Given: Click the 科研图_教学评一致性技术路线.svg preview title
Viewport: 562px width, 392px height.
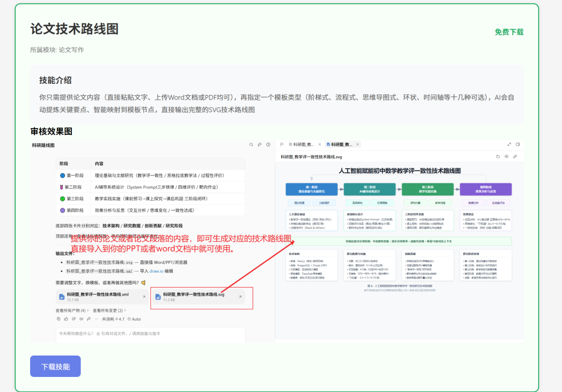Looking at the screenshot, I should 311,157.
